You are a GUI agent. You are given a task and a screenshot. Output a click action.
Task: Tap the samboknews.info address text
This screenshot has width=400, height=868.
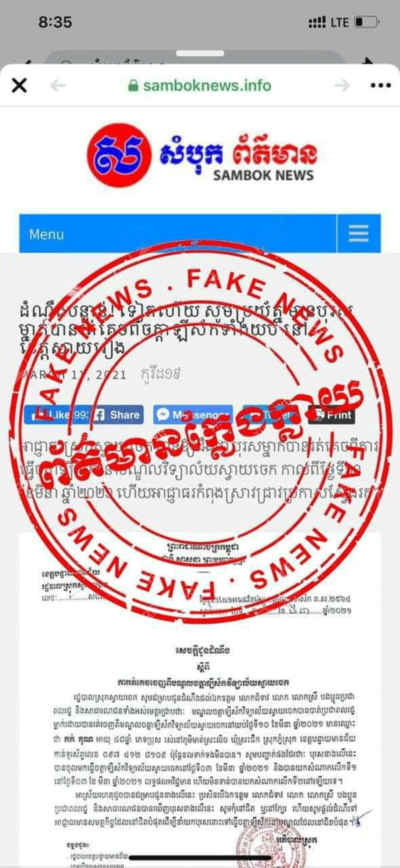[x=207, y=85]
